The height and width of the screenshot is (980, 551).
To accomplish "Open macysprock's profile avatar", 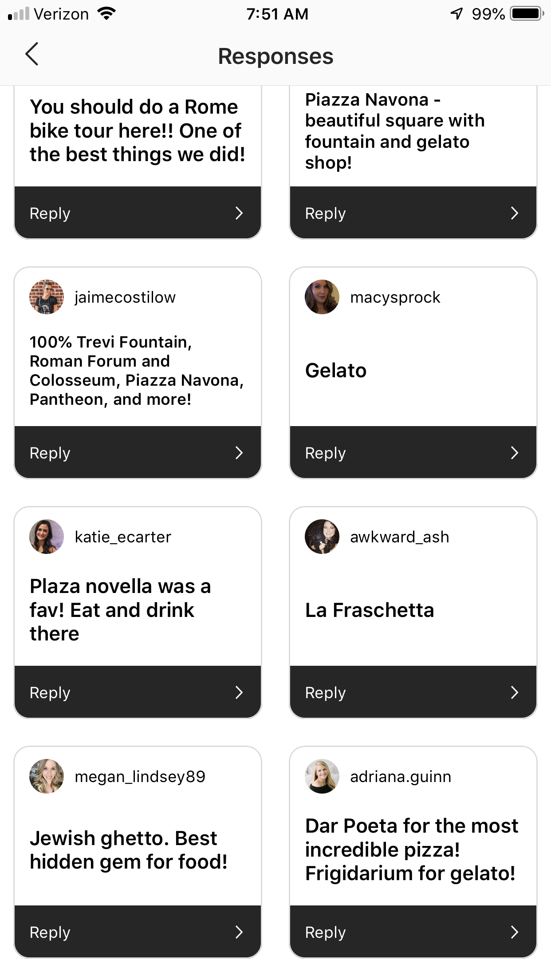I will [322, 297].
